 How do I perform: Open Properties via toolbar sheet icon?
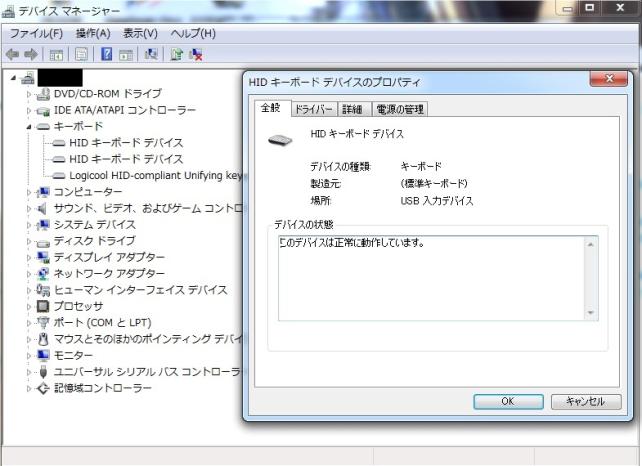coord(81,54)
